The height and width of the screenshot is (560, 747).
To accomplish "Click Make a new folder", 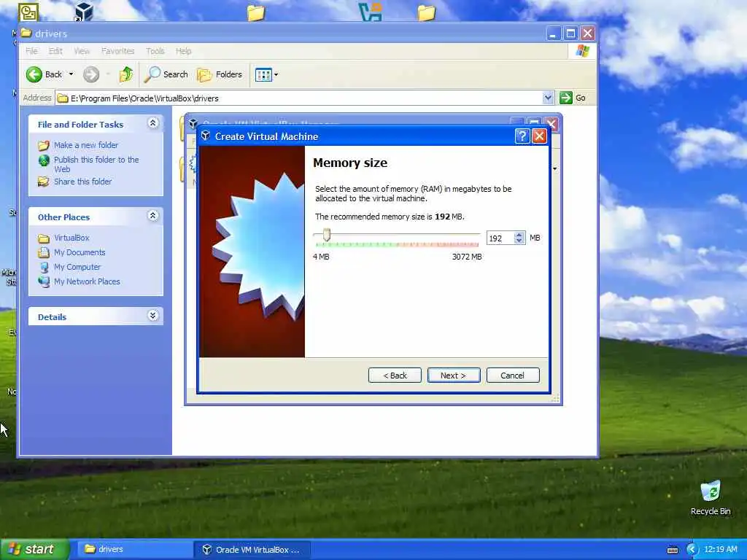I will pyautogui.click(x=86, y=145).
